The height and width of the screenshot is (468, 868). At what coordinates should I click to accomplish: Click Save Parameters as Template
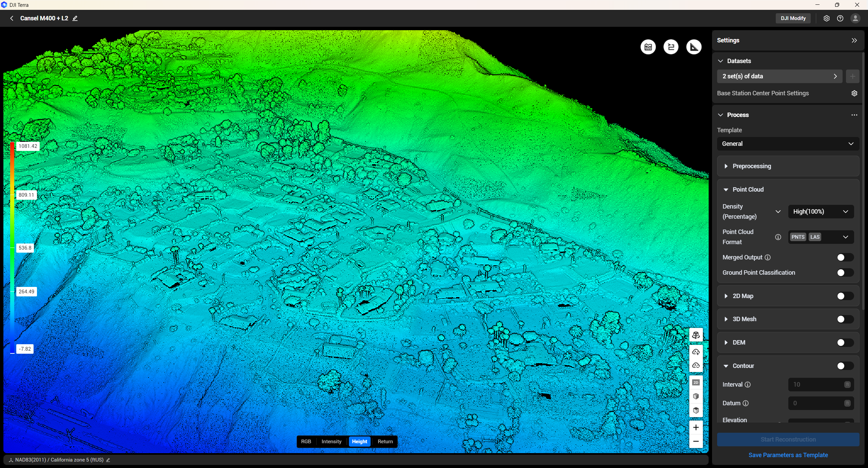pos(788,455)
